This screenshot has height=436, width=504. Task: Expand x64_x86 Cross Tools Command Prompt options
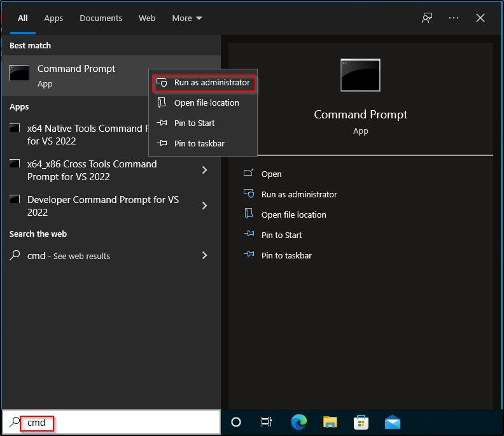point(204,170)
